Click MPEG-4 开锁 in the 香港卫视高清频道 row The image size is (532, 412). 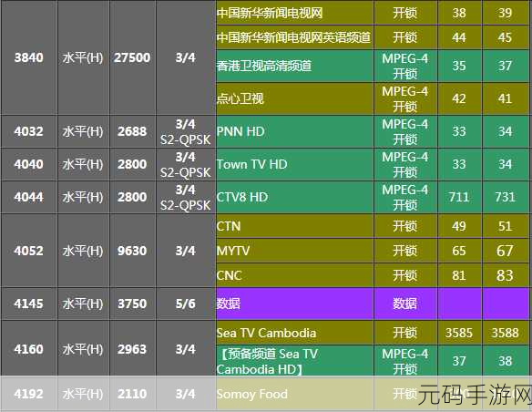(x=405, y=66)
